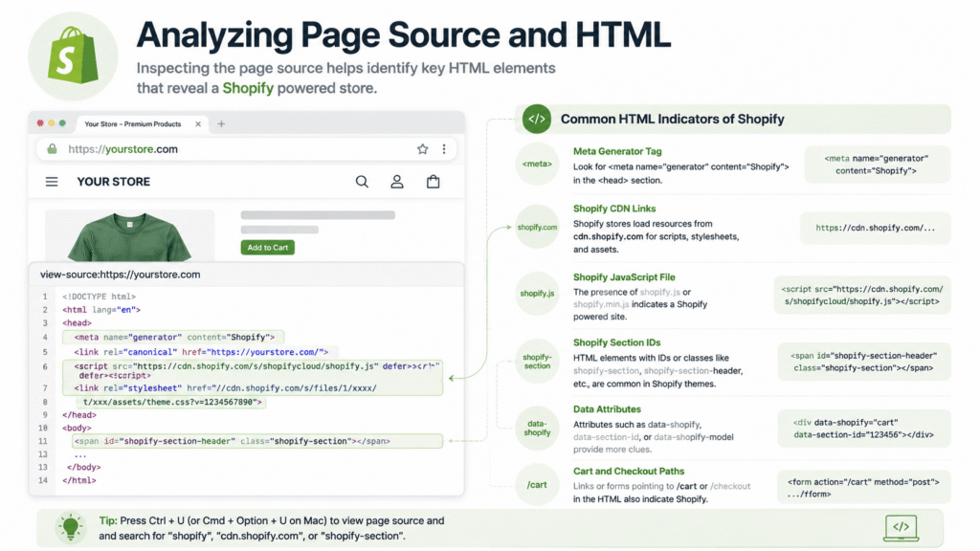980x551 pixels.
Task: Click the span id="shopify-section-header" snippet box
Action: (x=864, y=362)
